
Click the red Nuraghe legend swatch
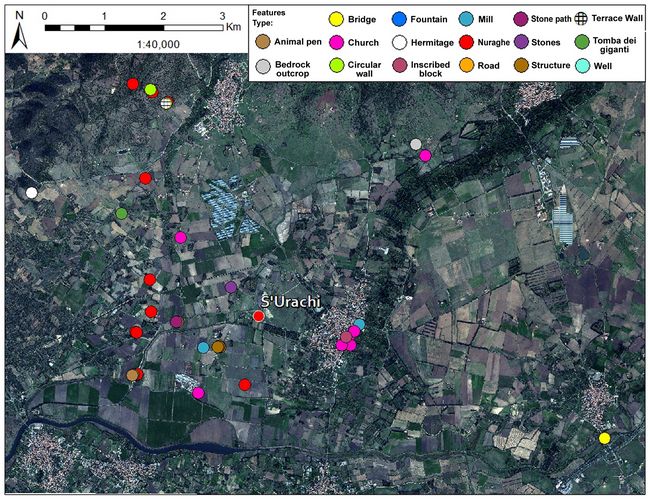[x=467, y=42]
